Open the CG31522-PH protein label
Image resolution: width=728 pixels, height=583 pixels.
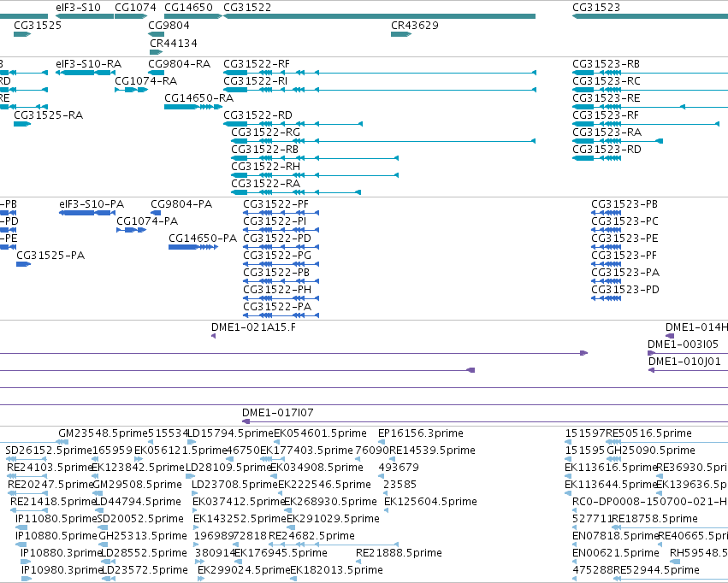(x=278, y=290)
